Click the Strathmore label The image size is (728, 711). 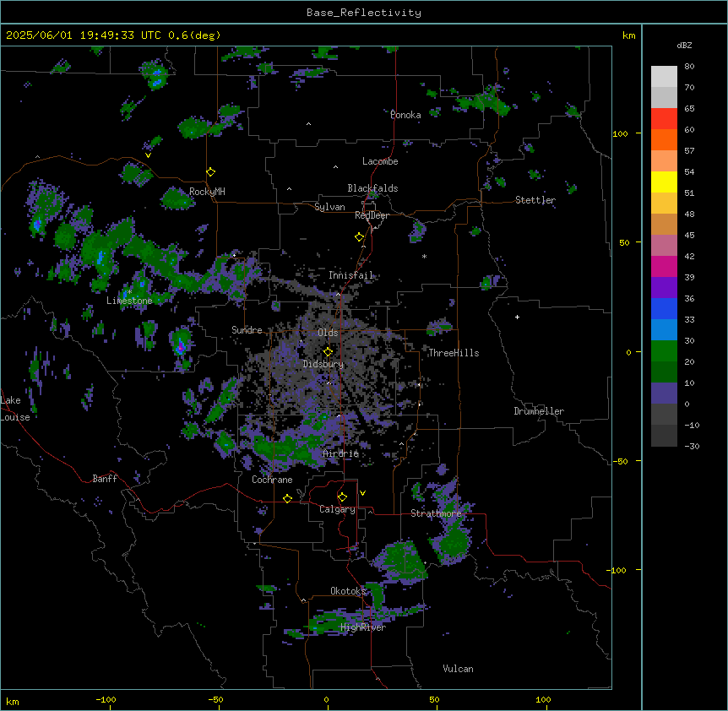(x=436, y=513)
